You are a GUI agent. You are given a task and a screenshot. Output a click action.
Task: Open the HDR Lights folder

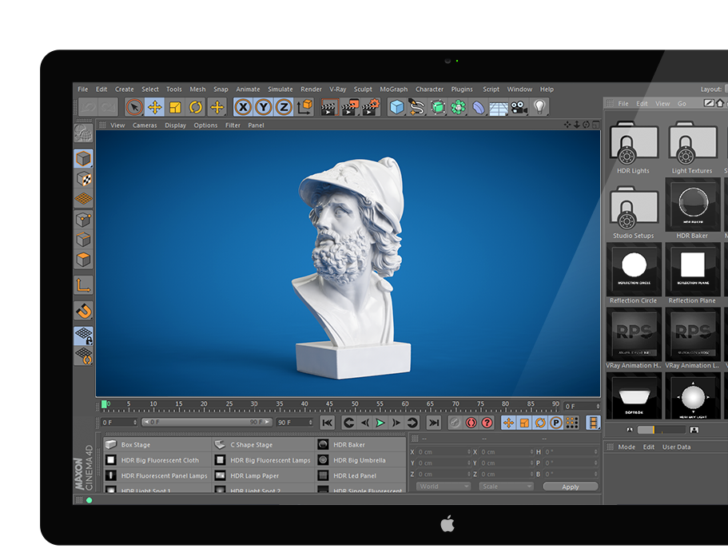click(633, 148)
